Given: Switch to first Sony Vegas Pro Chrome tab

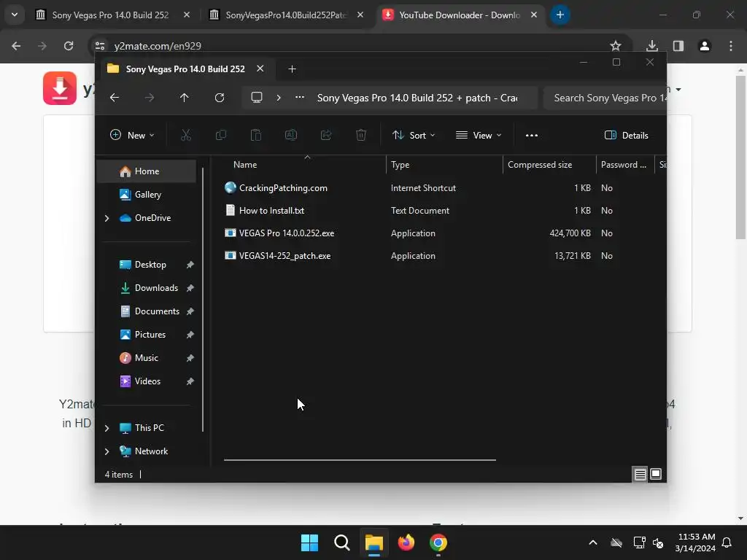Looking at the screenshot, I should (x=110, y=15).
